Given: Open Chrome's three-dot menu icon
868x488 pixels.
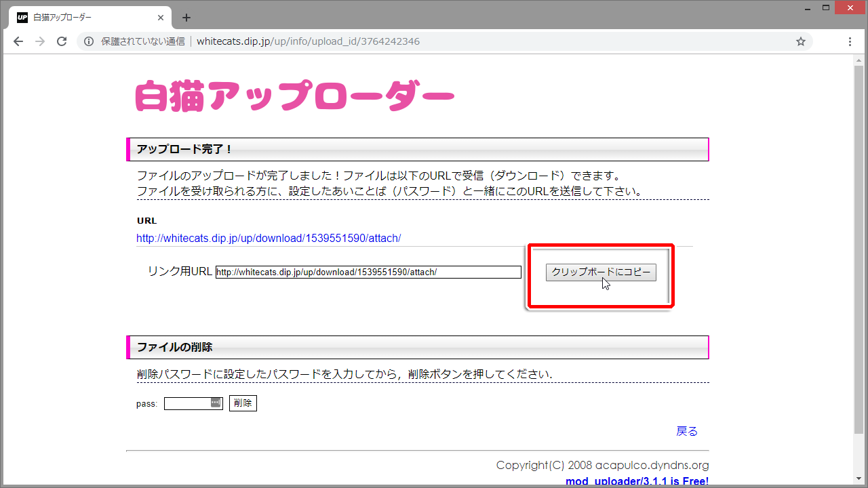Looking at the screenshot, I should 850,41.
